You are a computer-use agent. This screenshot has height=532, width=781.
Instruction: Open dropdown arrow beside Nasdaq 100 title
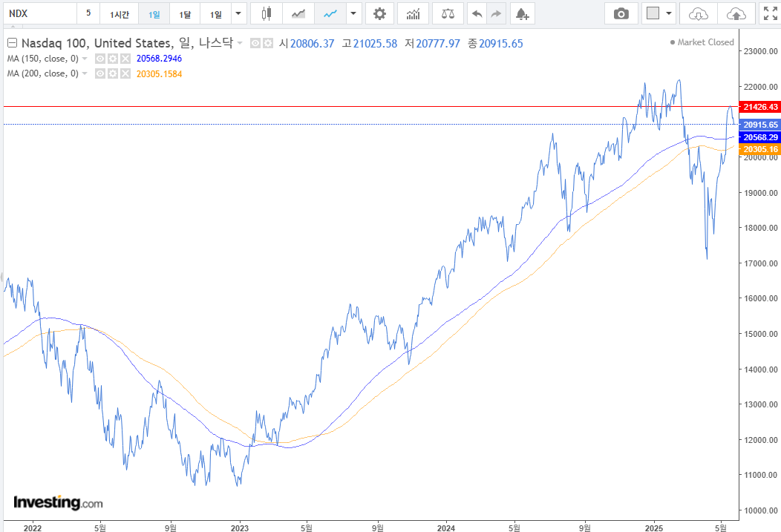tap(240, 43)
